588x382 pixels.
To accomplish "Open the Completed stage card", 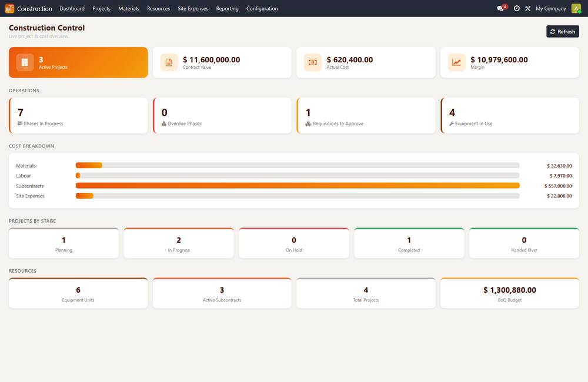I will [409, 243].
